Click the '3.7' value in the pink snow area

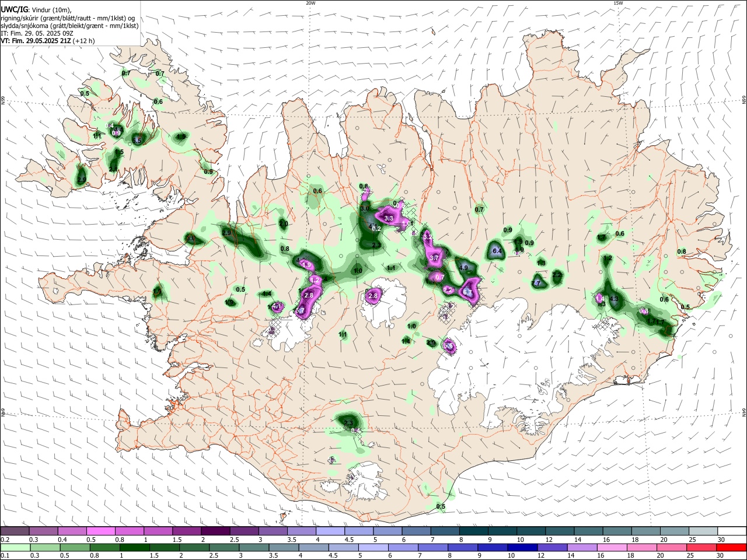(434, 258)
